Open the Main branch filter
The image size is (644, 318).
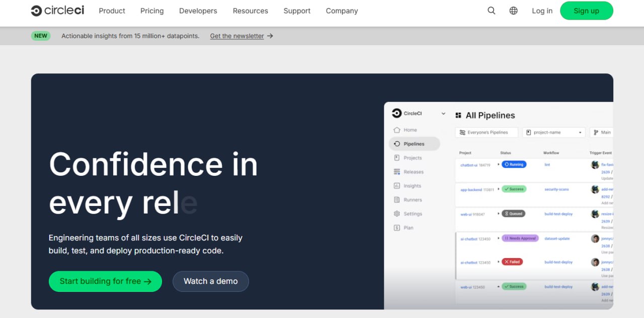coord(601,133)
